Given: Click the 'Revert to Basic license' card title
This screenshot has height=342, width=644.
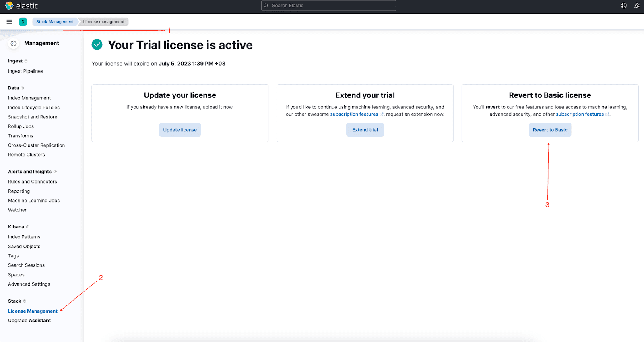Looking at the screenshot, I should tap(550, 95).
